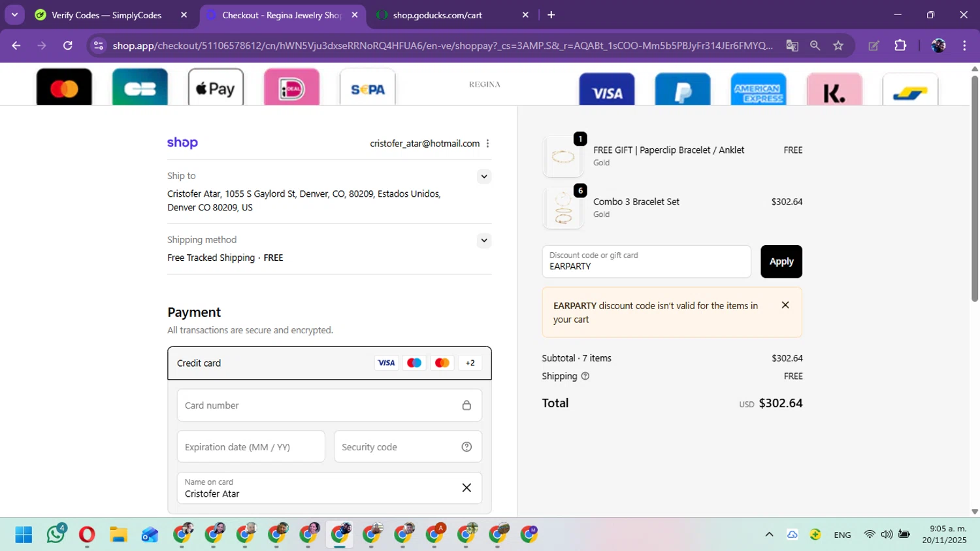Open the Security code help icon
This screenshot has height=551, width=980.
click(x=466, y=447)
